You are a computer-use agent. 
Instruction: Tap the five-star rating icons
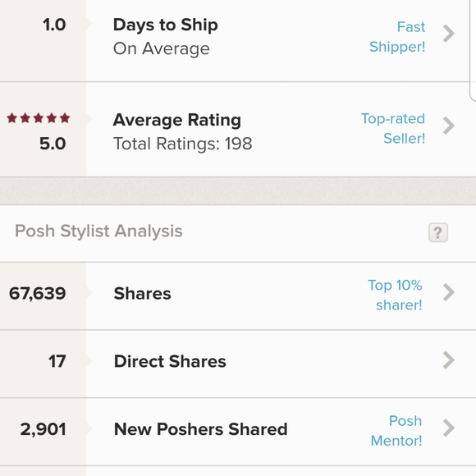click(39, 118)
